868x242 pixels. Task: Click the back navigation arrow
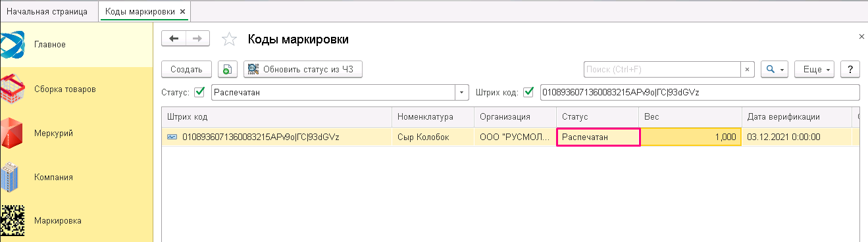pyautogui.click(x=174, y=39)
